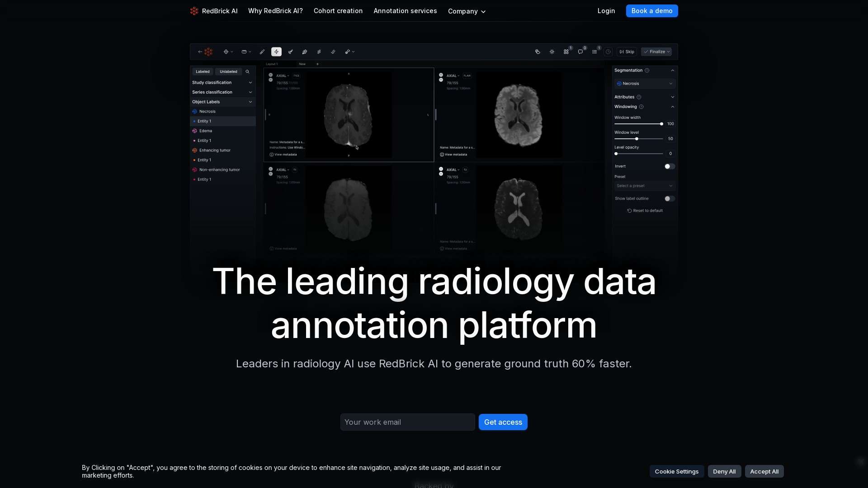Open the Company menu dropdown

[467, 11]
